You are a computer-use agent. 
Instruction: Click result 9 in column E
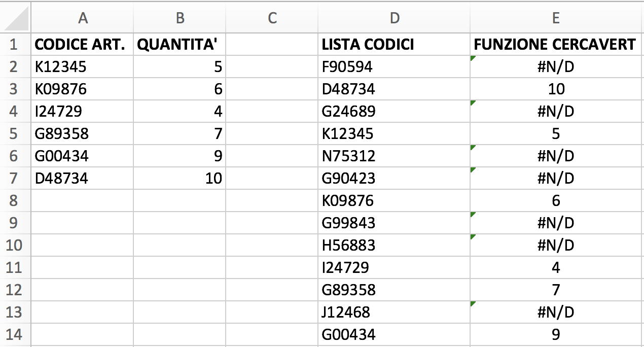(x=557, y=335)
